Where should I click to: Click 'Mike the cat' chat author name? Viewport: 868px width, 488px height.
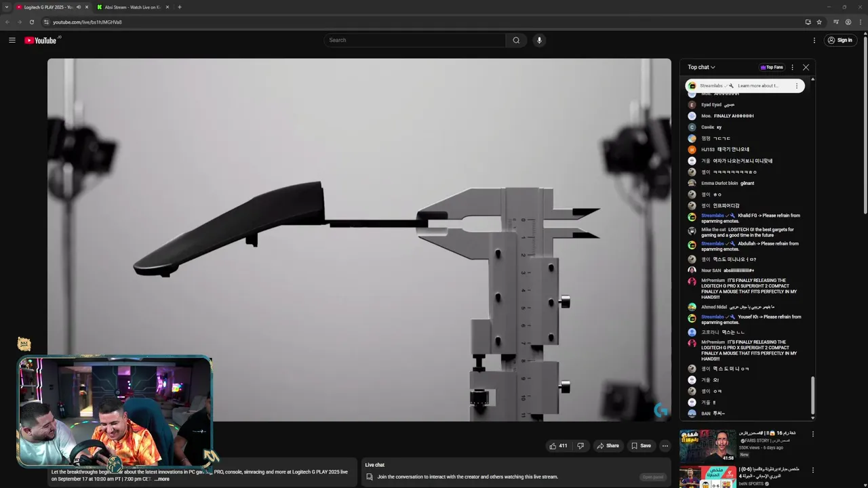click(713, 230)
